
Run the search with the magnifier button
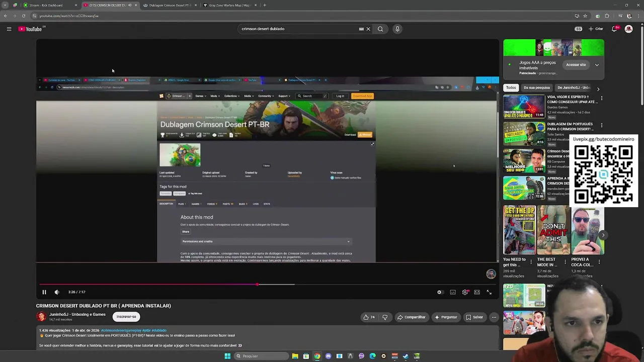click(x=380, y=29)
